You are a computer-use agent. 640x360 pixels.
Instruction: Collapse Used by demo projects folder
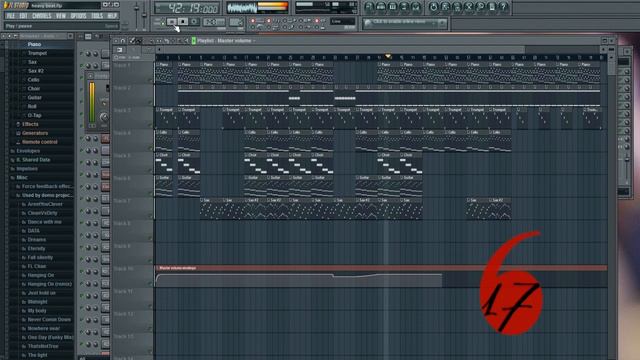47,196
